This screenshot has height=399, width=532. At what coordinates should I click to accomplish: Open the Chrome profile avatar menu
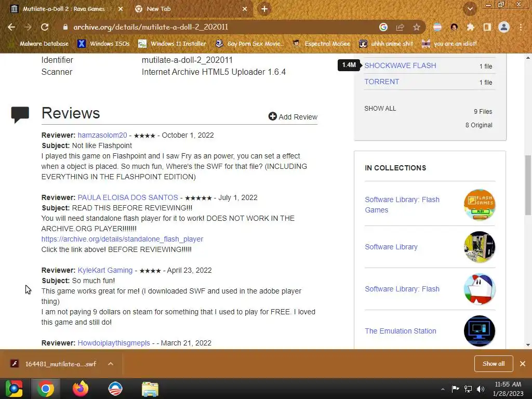504,27
